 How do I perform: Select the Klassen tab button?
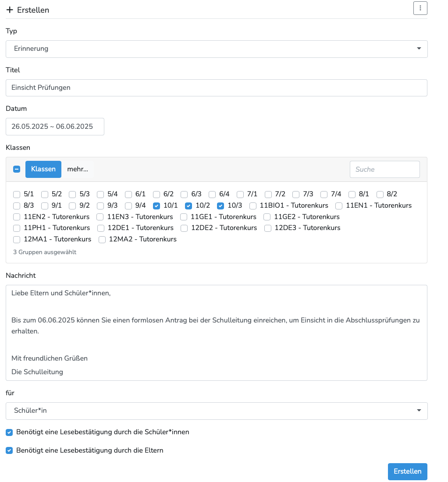tap(43, 169)
